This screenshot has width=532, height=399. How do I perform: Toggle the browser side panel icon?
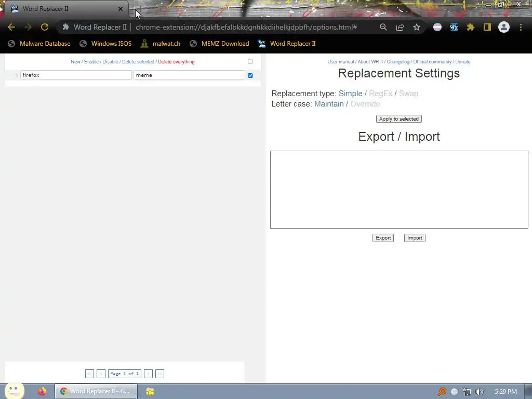point(487,27)
